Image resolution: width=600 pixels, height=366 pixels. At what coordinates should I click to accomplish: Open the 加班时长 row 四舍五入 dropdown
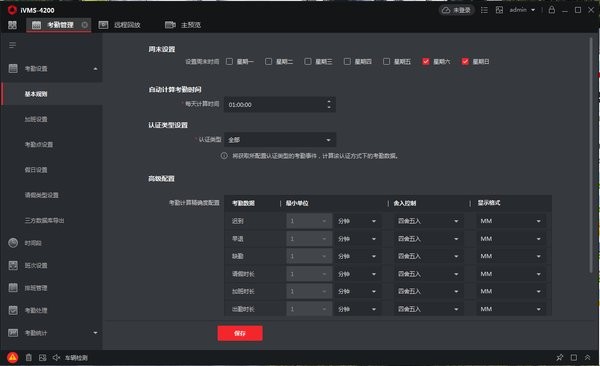click(429, 291)
